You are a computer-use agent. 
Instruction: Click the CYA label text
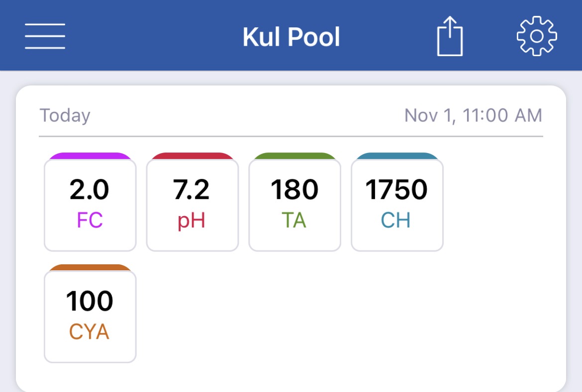pyautogui.click(x=90, y=331)
